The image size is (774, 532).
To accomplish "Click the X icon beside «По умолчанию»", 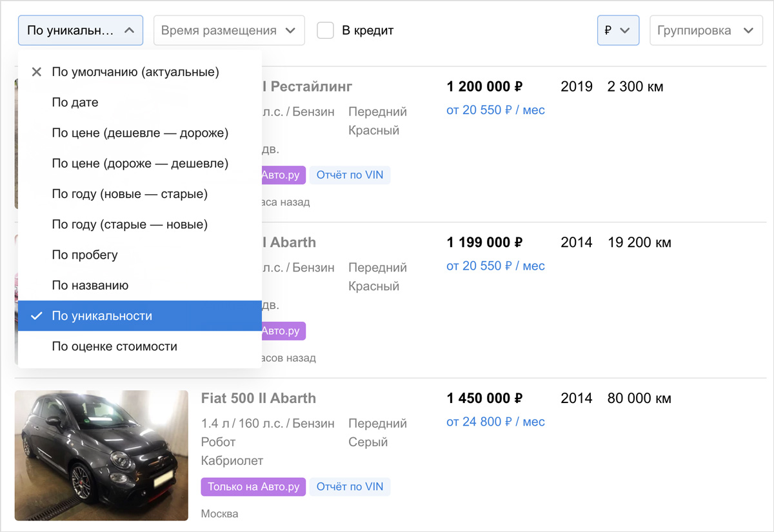I will tap(36, 72).
